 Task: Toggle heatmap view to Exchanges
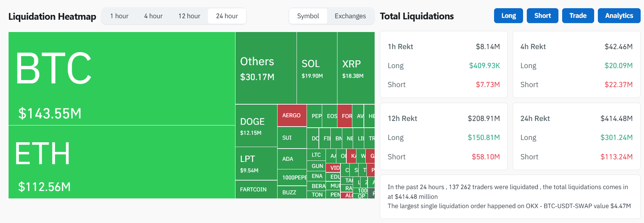(x=350, y=16)
